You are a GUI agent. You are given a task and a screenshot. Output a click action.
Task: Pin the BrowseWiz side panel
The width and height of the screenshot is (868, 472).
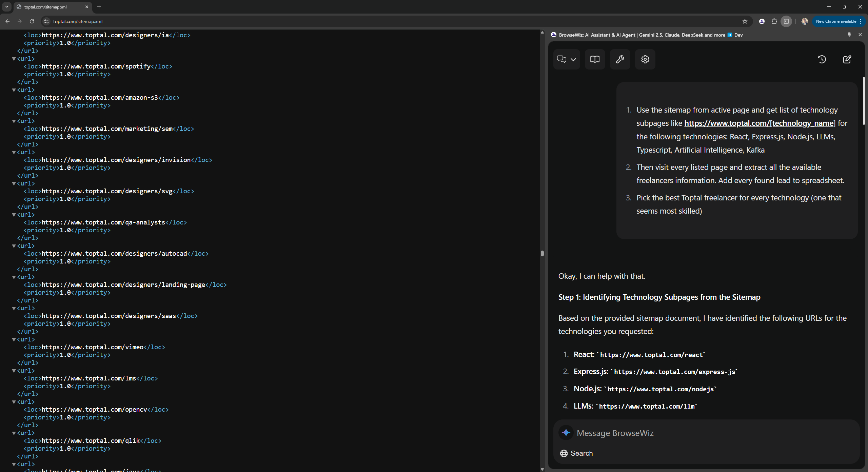(x=849, y=35)
